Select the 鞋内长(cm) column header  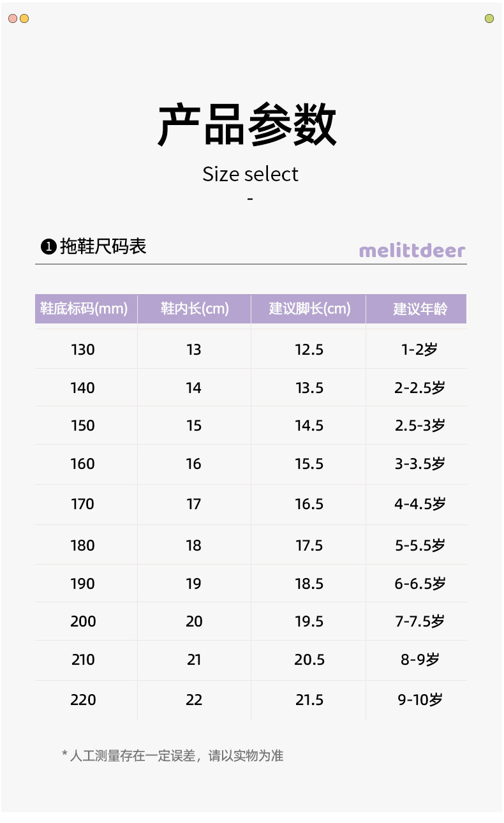coord(194,309)
